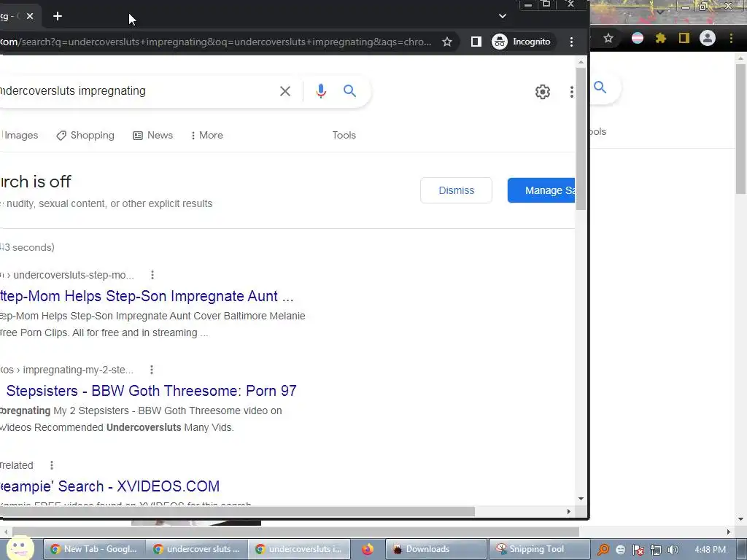Click the horizontal scrollbar in incognito window

(237, 511)
